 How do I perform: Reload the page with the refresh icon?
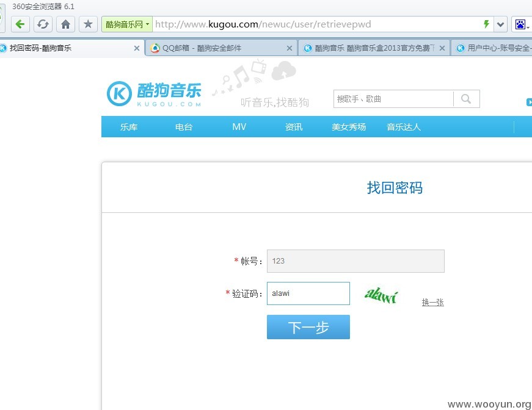tap(43, 24)
